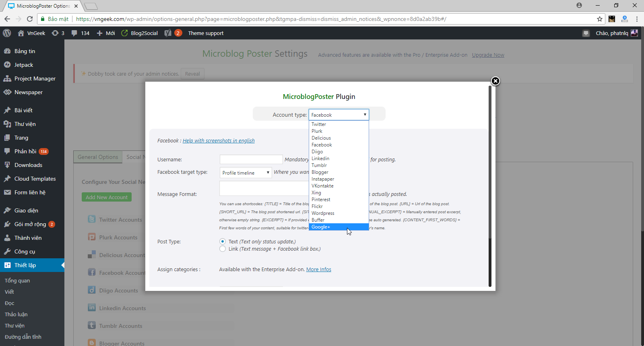Viewport: 644px width, 346px height.
Task: Open the comments bubble showing 134
Action: tap(80, 33)
